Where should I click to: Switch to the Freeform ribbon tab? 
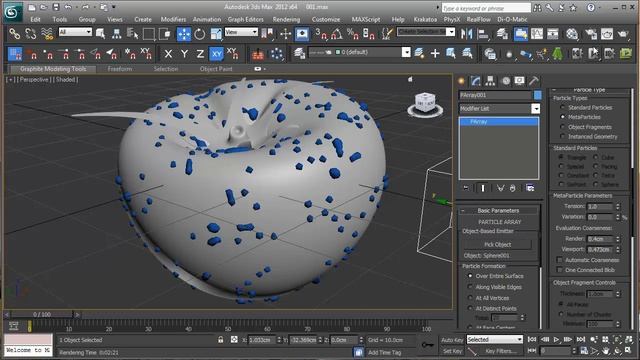point(120,69)
